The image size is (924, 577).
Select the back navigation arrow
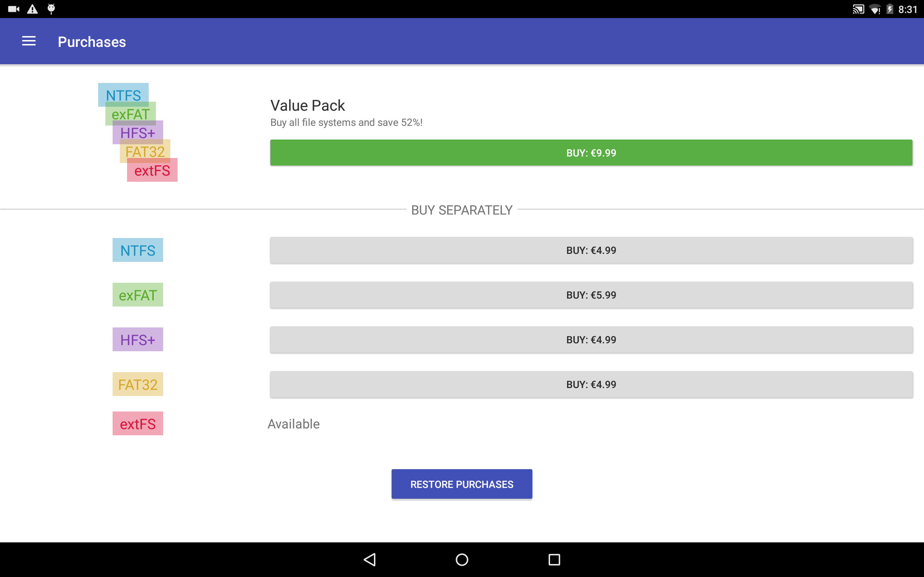pos(370,559)
